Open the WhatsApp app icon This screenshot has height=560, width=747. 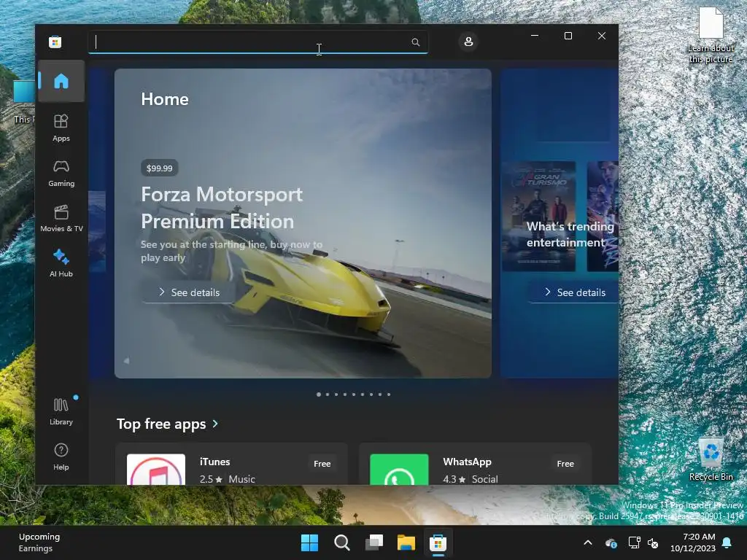(x=399, y=469)
